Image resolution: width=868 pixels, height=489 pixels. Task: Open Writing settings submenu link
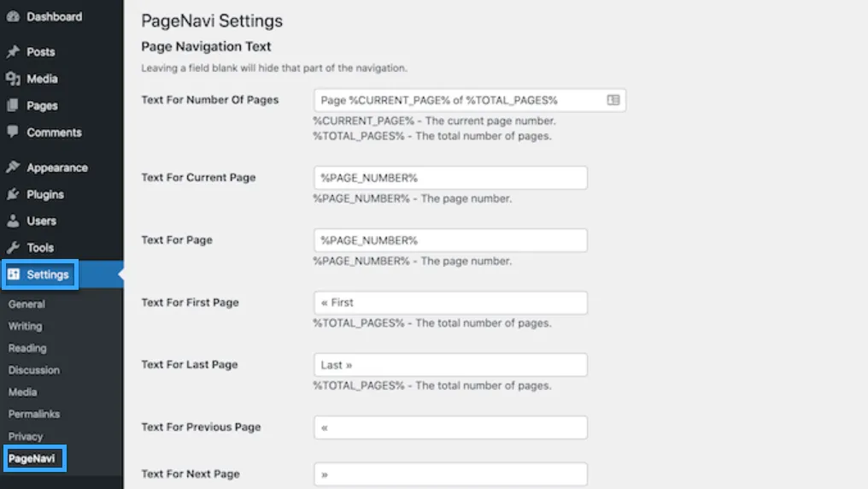[25, 327]
